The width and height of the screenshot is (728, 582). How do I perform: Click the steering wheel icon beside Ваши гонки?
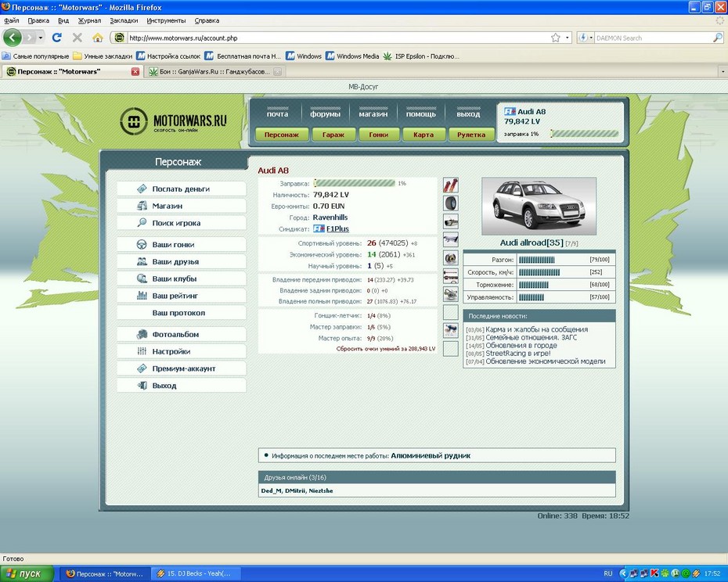(x=142, y=245)
